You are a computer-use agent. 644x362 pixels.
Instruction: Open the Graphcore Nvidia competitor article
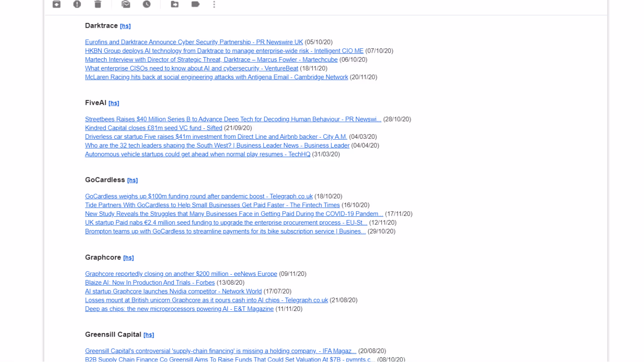173,291
